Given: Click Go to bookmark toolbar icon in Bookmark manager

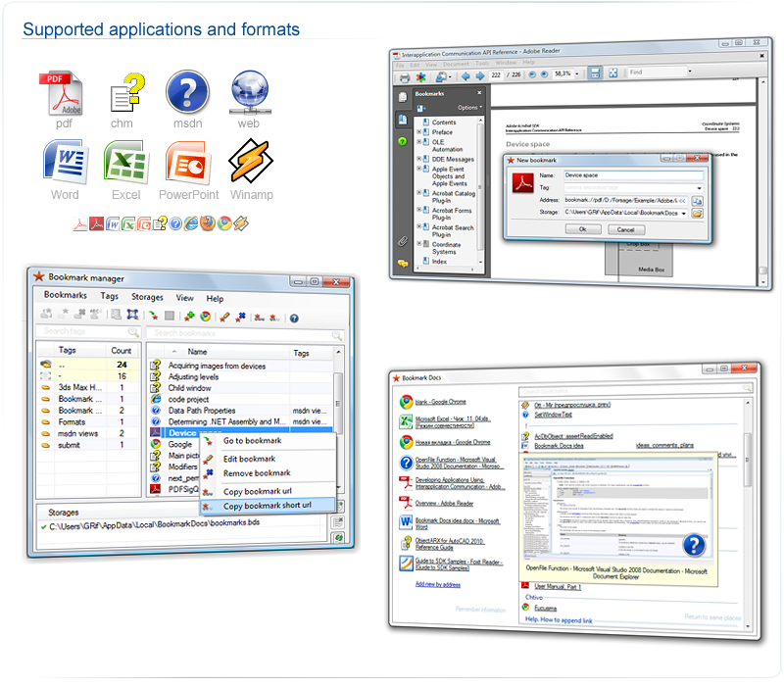Looking at the screenshot, I should point(154,316).
